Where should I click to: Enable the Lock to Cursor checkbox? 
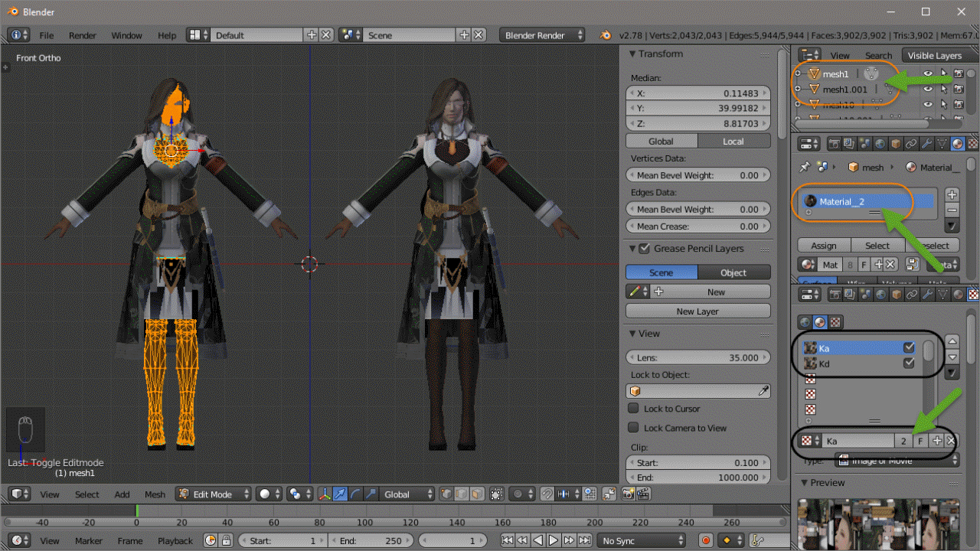634,409
